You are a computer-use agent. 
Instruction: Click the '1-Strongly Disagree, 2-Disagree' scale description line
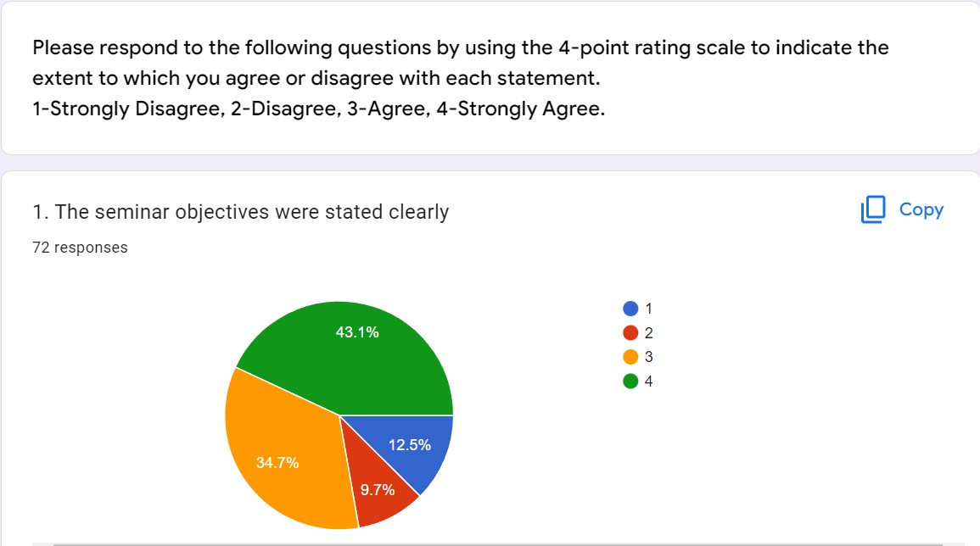tap(318, 109)
